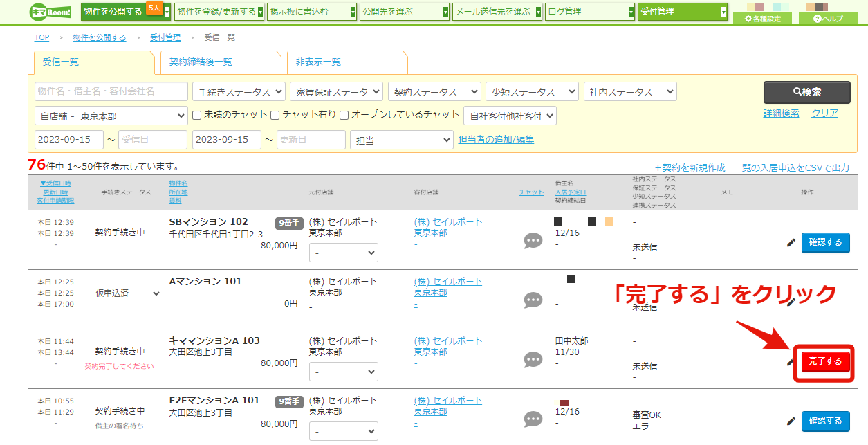The image size is (868, 445).
Task: Click 東京本部 客付 link for Aマンション 101
Action: [x=430, y=293]
